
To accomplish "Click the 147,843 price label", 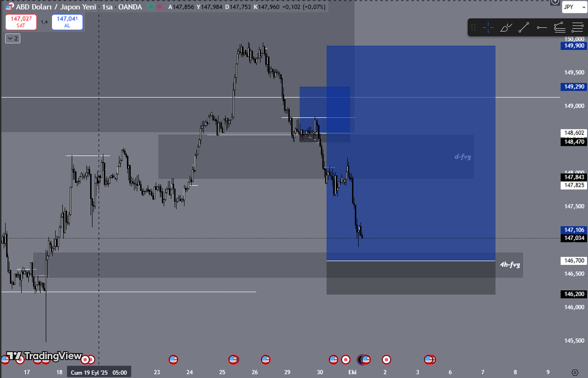I will coord(573,177).
